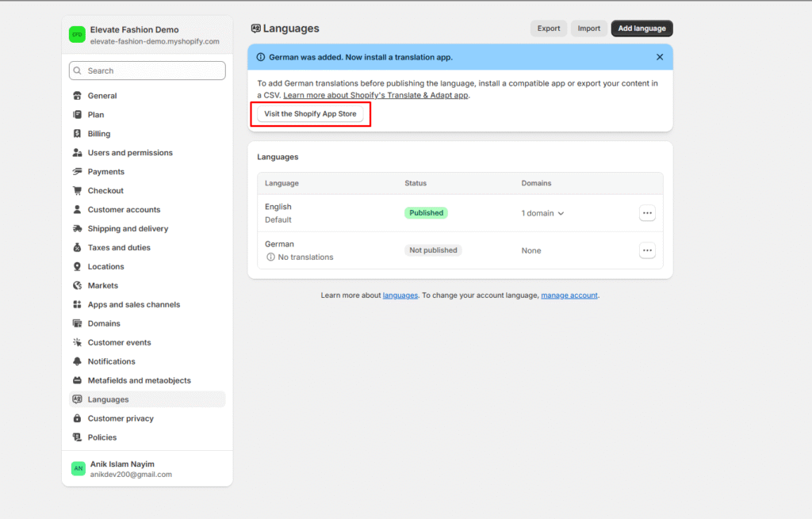Open Taxes and duties settings
This screenshot has height=519, width=812.
[x=147, y=247]
